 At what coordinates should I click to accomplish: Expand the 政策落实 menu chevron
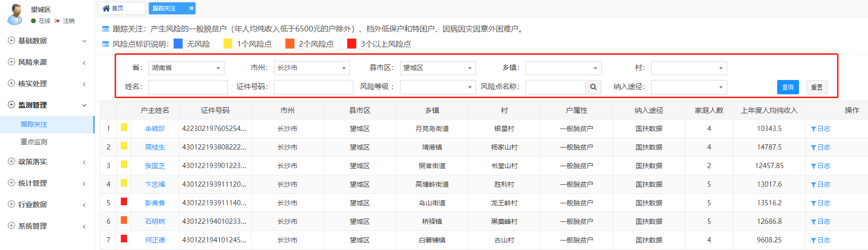pyautogui.click(x=84, y=162)
